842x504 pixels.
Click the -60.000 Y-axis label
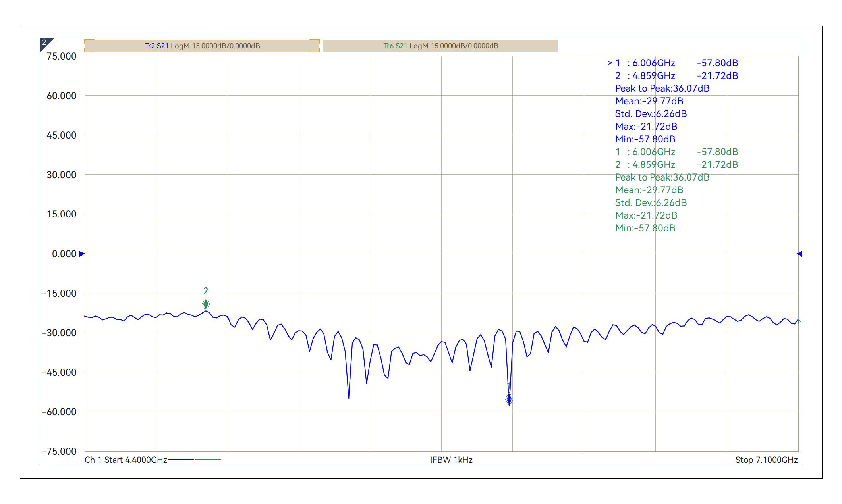[59, 412]
